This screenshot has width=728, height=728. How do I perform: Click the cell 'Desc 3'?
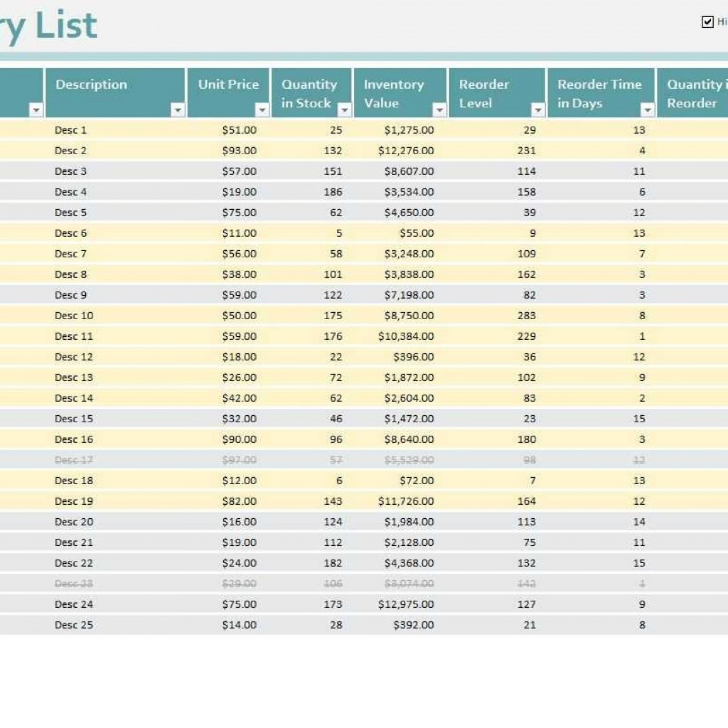71,171
